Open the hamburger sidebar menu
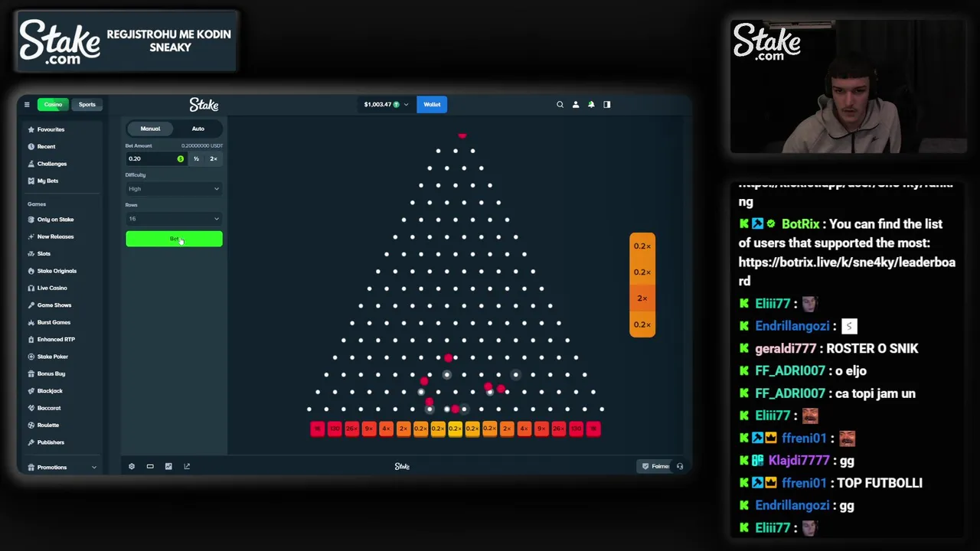This screenshot has width=980, height=551. pos(27,105)
